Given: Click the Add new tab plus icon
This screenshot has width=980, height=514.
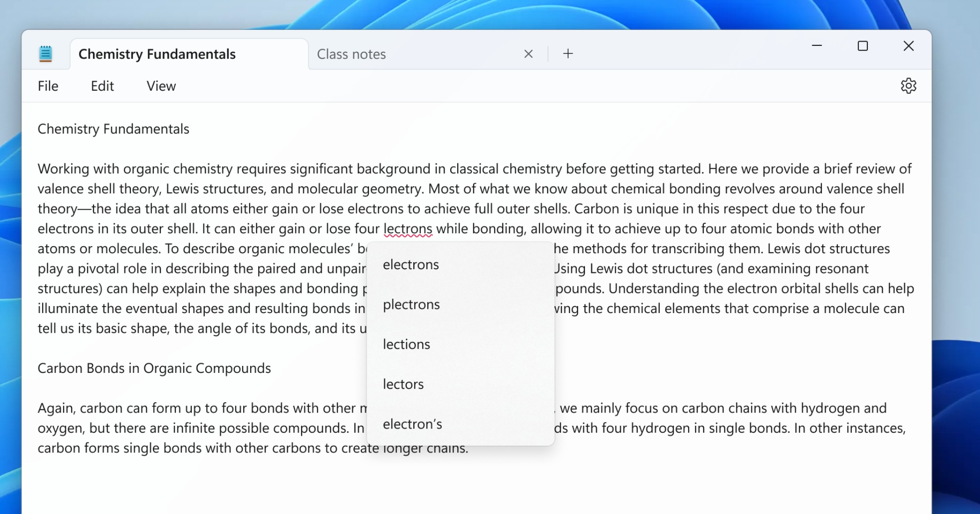Looking at the screenshot, I should [568, 54].
